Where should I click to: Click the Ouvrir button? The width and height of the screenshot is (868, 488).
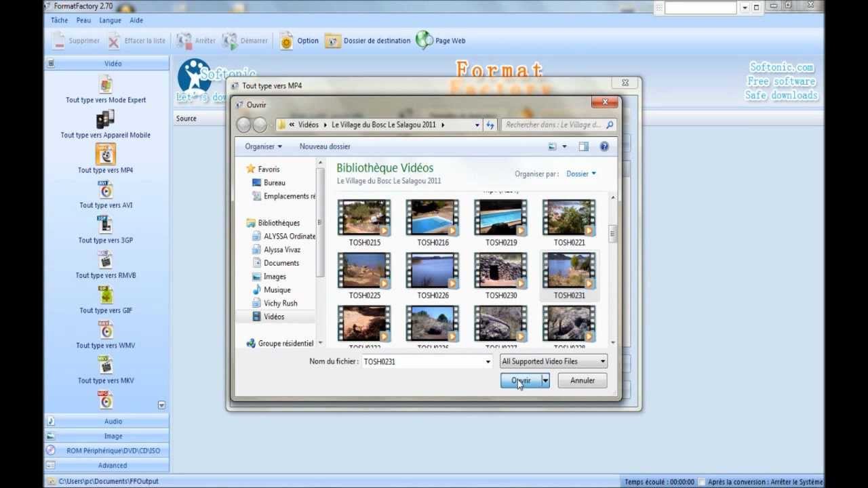521,381
